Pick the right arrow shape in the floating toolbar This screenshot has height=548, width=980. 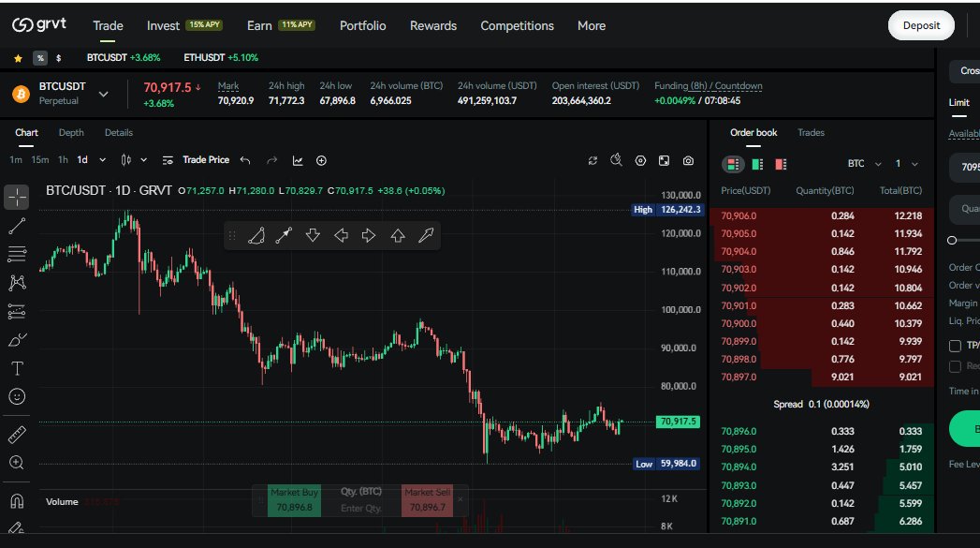coord(369,236)
